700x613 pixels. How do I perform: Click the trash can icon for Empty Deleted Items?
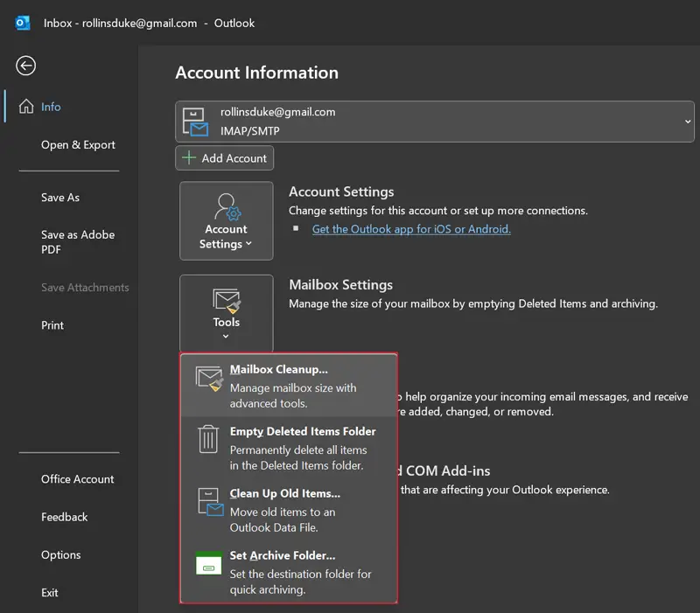(x=209, y=439)
